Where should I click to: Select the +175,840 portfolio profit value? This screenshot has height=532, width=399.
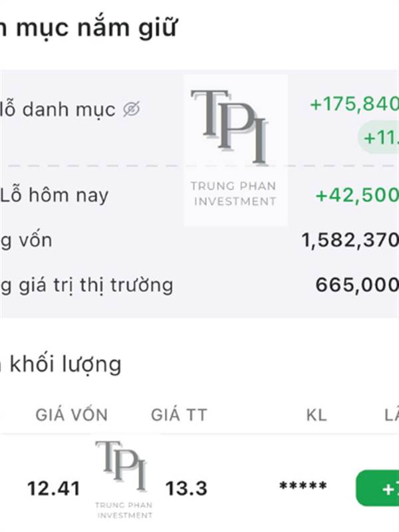(x=354, y=104)
